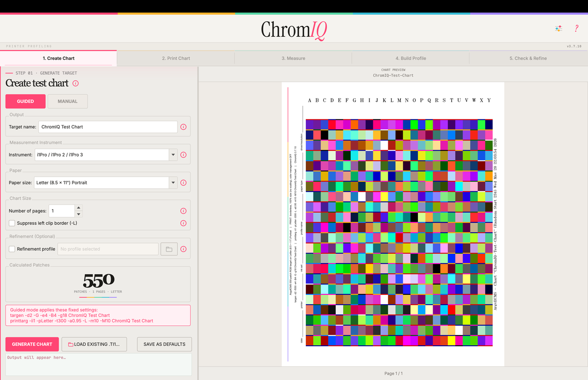Decrease number of pages with down arrow
This screenshot has width=588, height=380.
[x=79, y=214]
